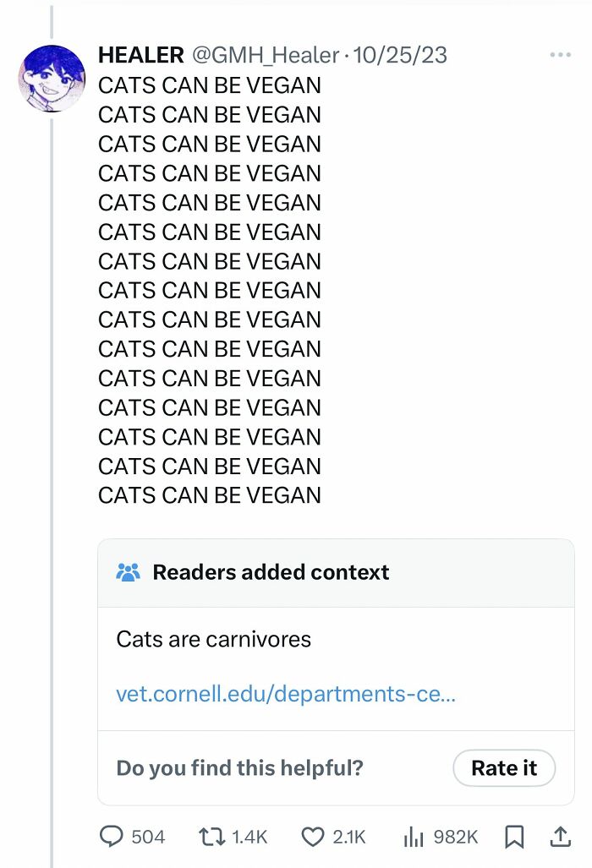Open the reply icon on the tweet
The width and height of the screenshot is (592, 868).
point(112,837)
